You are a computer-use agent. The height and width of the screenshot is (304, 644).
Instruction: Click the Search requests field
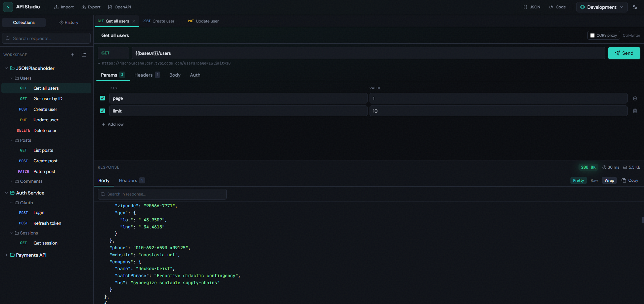(46, 38)
